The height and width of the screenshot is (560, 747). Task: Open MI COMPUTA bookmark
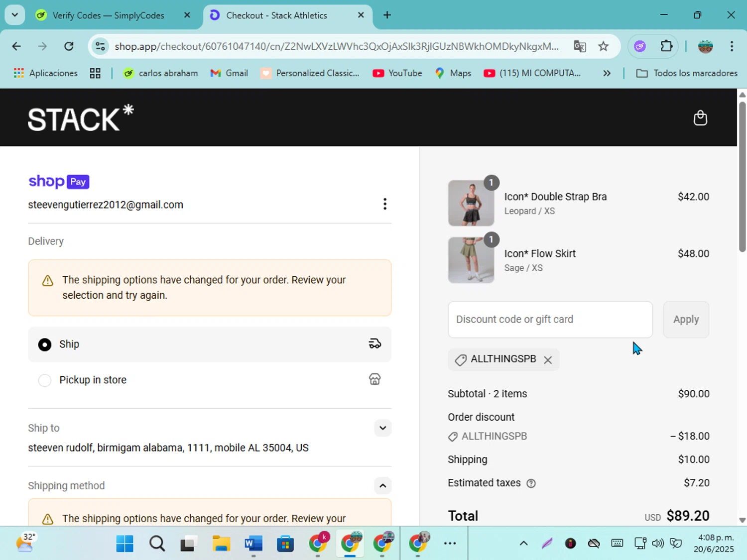coord(532,73)
